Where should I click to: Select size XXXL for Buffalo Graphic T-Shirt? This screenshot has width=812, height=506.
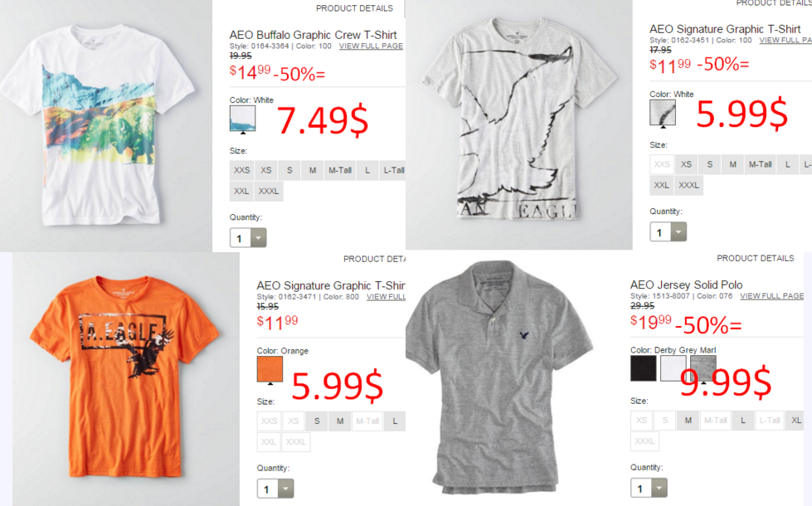[x=269, y=191]
